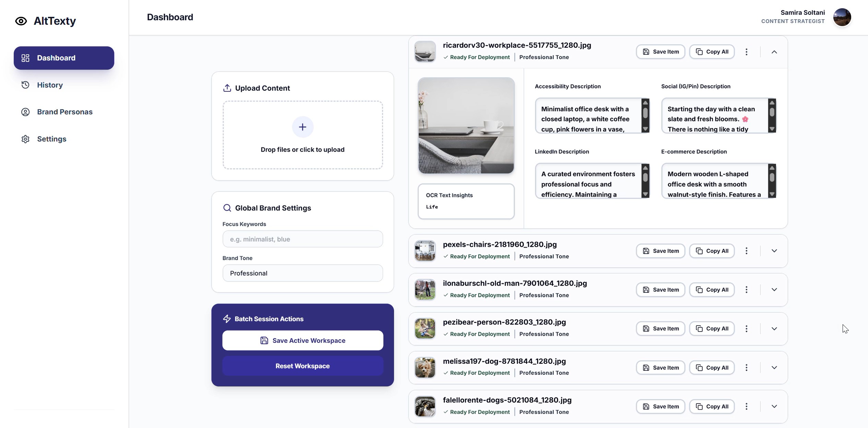The width and height of the screenshot is (868, 428).
Task: Open more options for ricardorv30-workplace image
Action: tap(746, 52)
